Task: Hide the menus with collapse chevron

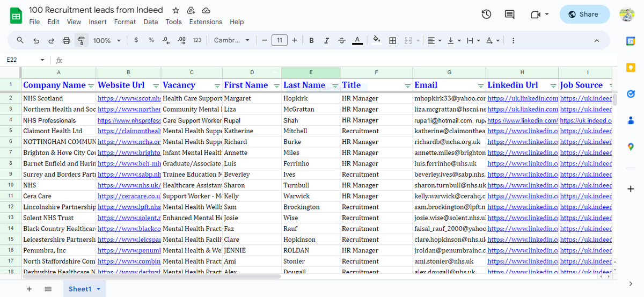Action: click(597, 41)
